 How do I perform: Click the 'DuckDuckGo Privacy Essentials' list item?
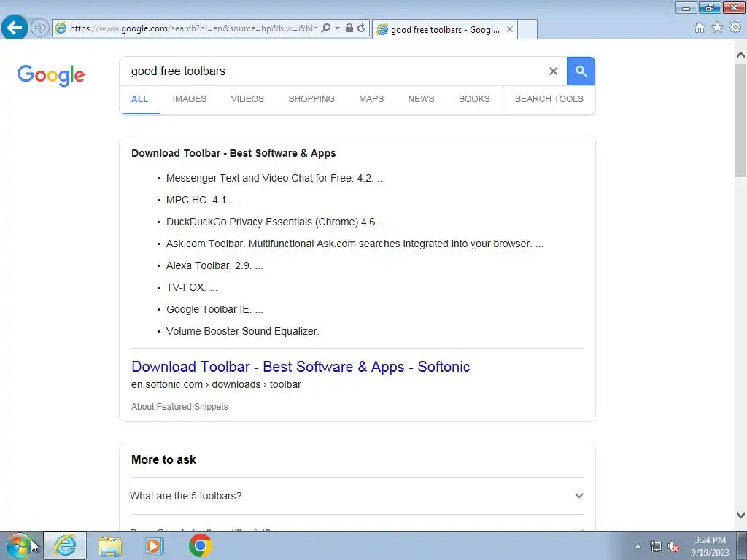277,222
